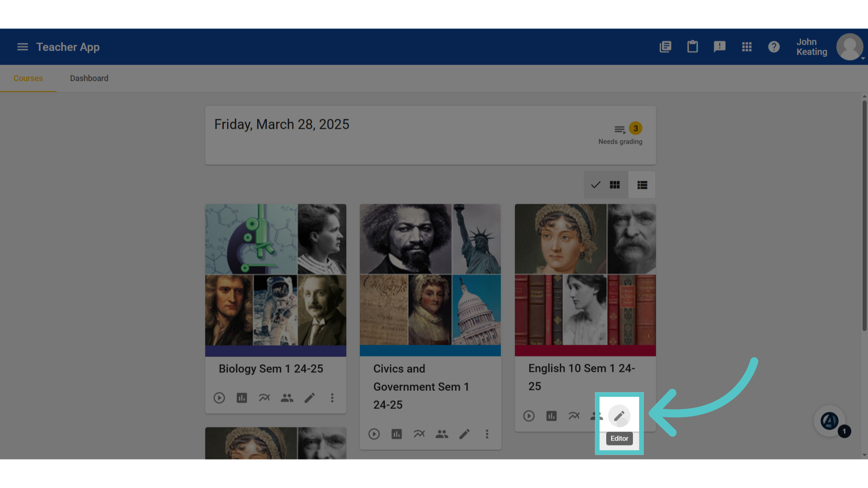The width and height of the screenshot is (868, 488).
Task: Open more options for Civics and Government
Action: tap(487, 434)
